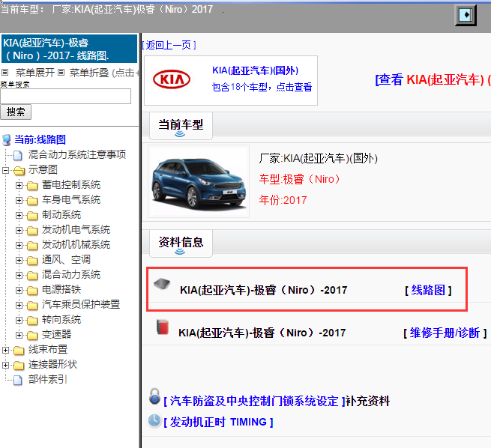Expand the 变速器 tree node

19,336
